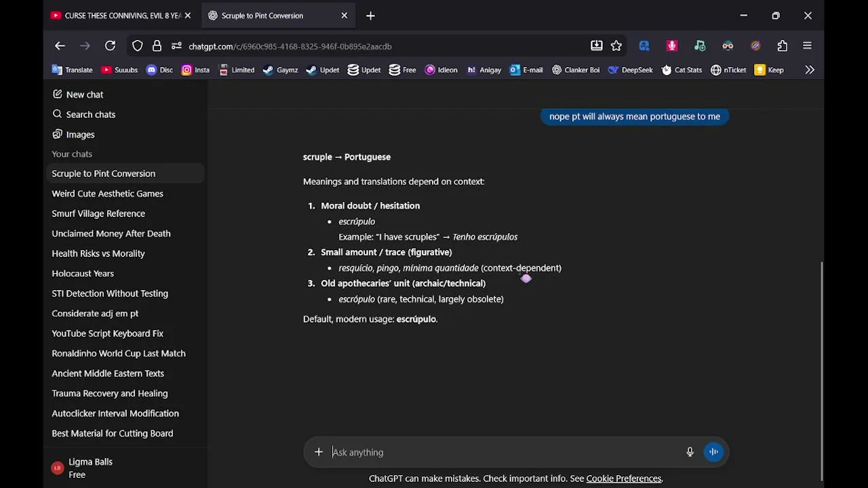Image resolution: width=868 pixels, height=488 pixels.
Task: Start a New chat in the sidebar
Action: 125,95
